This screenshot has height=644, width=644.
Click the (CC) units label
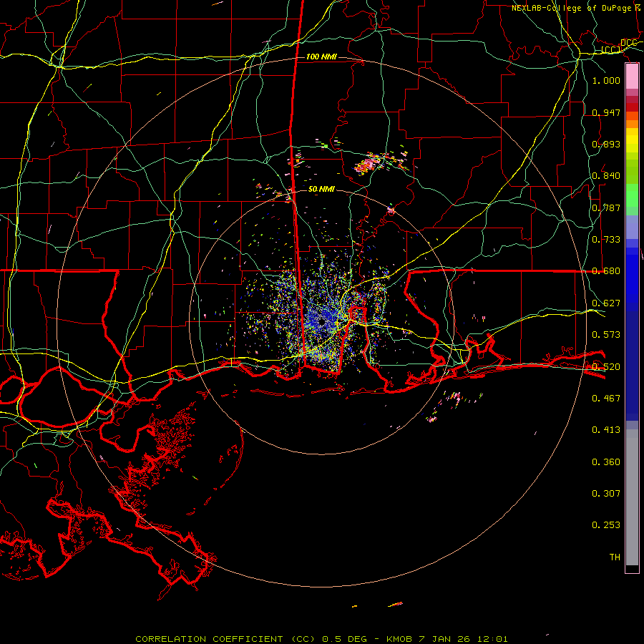(611, 50)
